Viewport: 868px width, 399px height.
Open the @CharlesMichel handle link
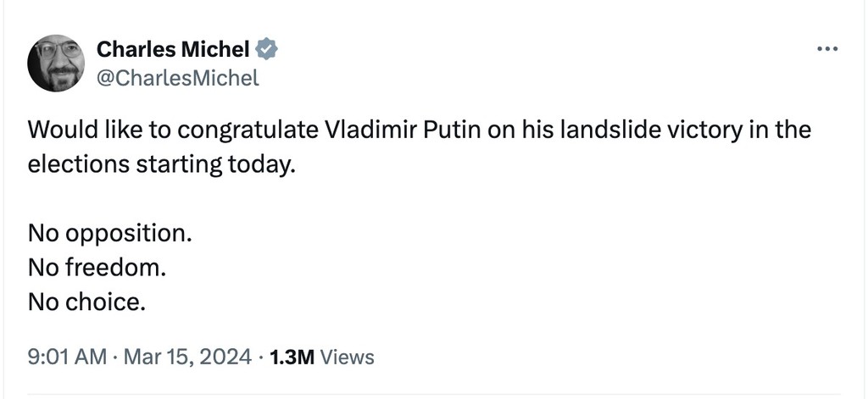coord(178,79)
